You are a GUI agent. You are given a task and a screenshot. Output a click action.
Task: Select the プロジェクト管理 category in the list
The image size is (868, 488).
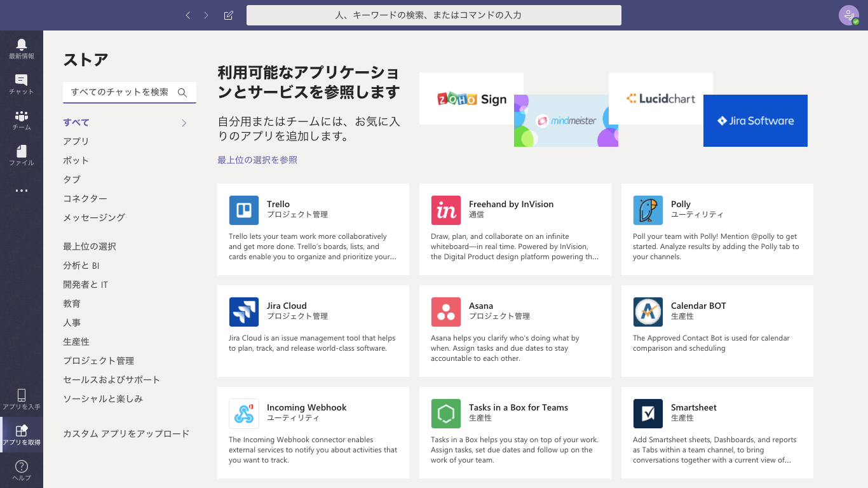(x=98, y=361)
